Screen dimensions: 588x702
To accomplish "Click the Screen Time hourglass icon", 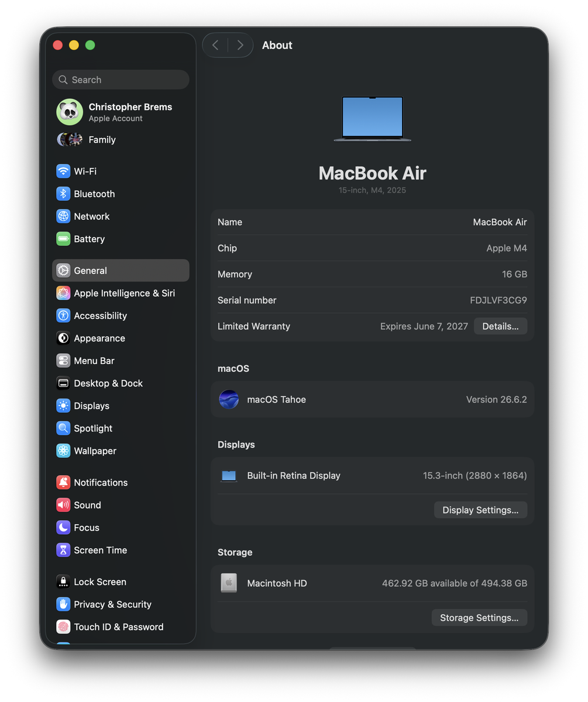I will coord(63,550).
